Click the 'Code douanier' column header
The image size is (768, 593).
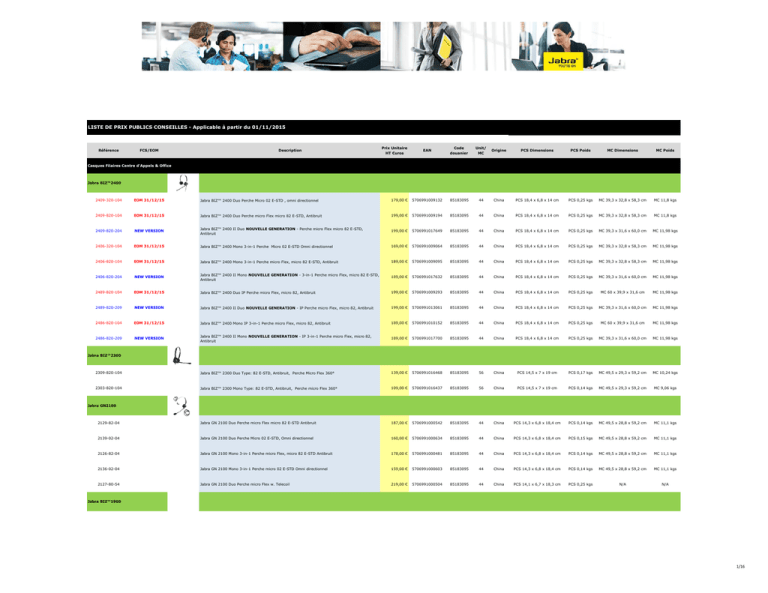click(459, 150)
